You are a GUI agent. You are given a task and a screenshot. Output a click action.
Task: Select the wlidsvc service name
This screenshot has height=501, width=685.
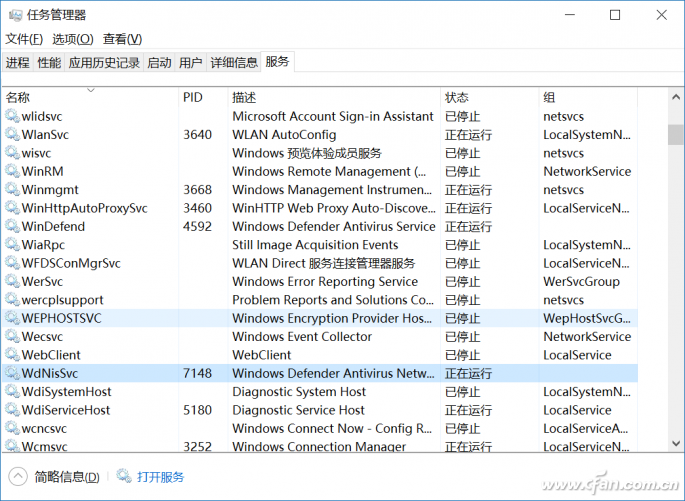[x=42, y=116]
